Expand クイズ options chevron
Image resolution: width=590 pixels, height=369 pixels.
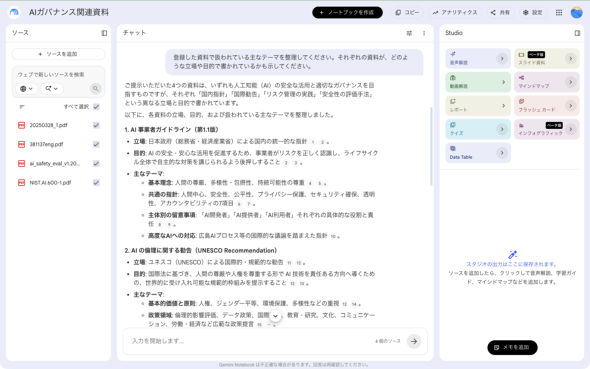click(x=502, y=129)
